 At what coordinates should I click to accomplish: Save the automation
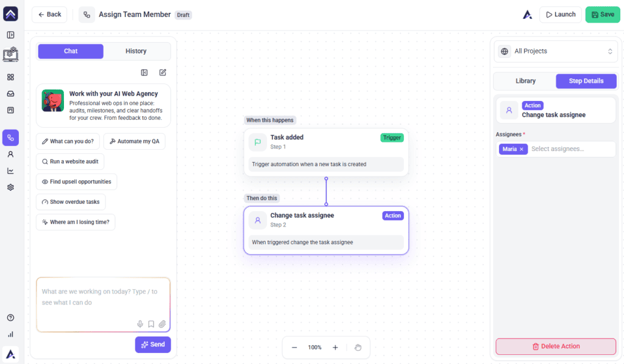pos(603,15)
